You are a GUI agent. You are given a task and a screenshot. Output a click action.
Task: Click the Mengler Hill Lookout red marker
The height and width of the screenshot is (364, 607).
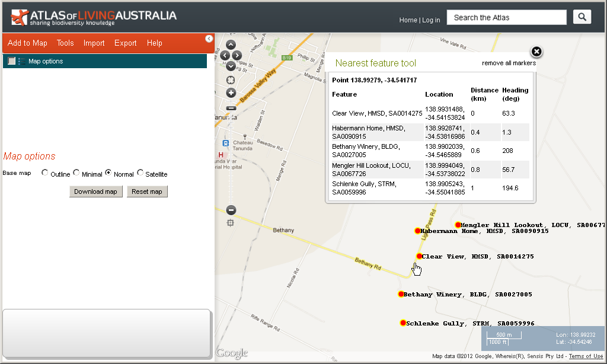(x=458, y=225)
